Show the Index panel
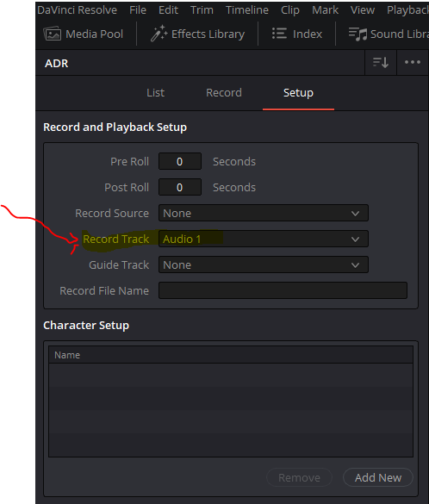The height and width of the screenshot is (504, 429). (297, 34)
